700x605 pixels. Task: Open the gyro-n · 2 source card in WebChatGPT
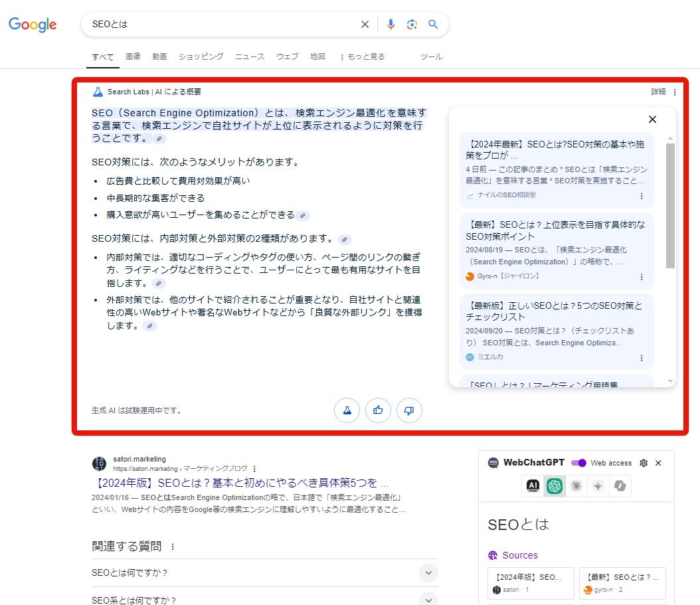622,583
